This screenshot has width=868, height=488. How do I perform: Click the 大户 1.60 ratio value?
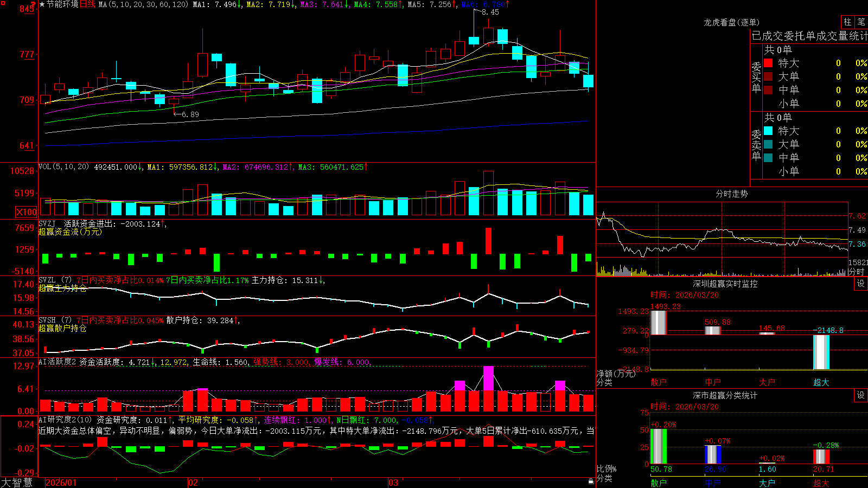768,470
